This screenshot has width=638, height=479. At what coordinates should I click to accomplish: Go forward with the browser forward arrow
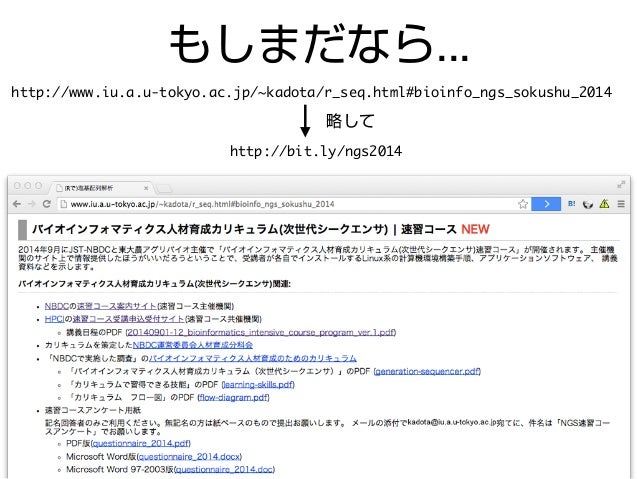(32, 204)
